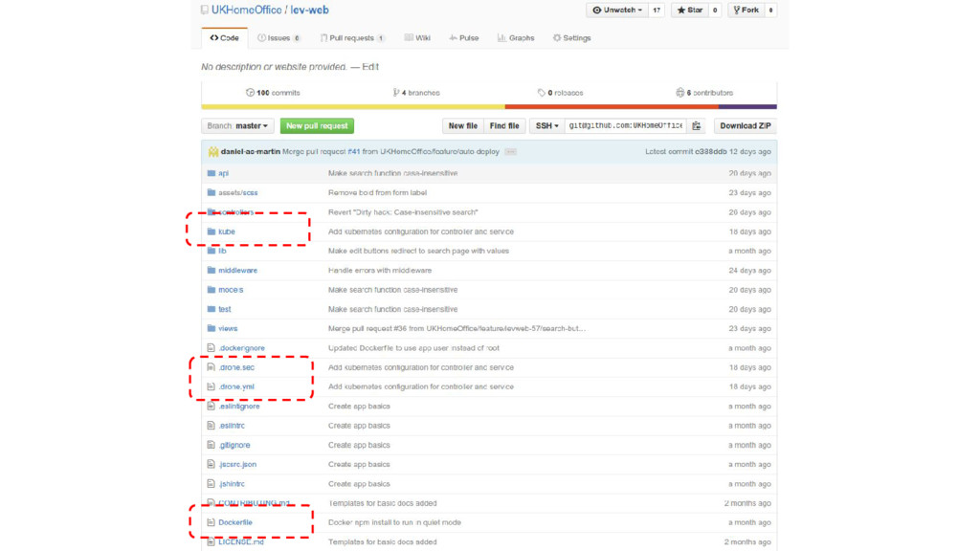Screen dimensions: 980x551
Task: Click the New pull request button
Action: (x=317, y=125)
